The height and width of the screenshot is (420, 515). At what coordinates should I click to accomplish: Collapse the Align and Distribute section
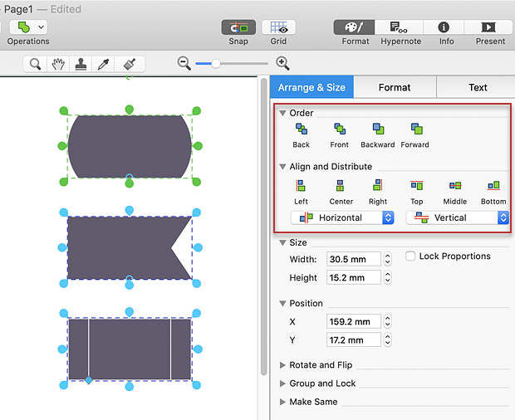(x=282, y=167)
